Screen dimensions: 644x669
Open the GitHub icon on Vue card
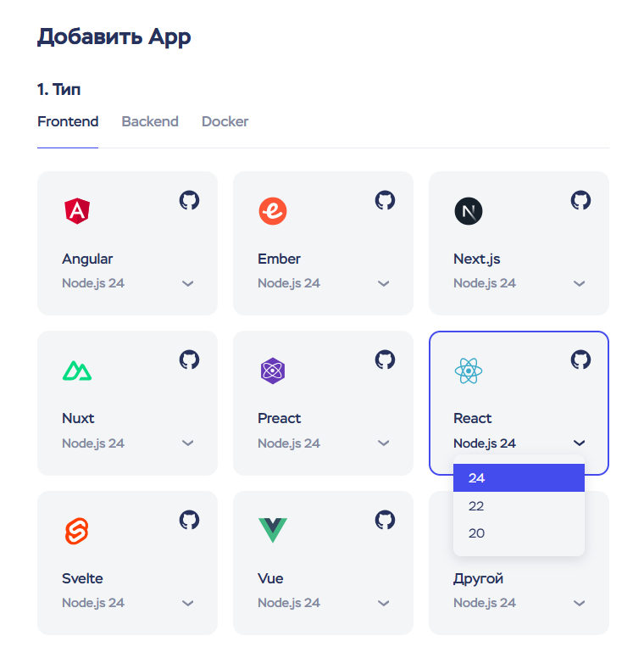pos(385,520)
